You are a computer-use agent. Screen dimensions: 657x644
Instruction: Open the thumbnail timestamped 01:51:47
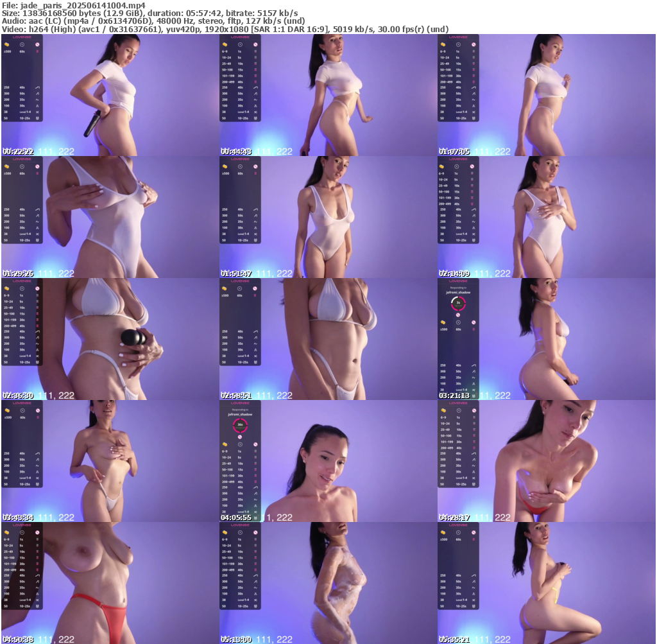[328, 217]
